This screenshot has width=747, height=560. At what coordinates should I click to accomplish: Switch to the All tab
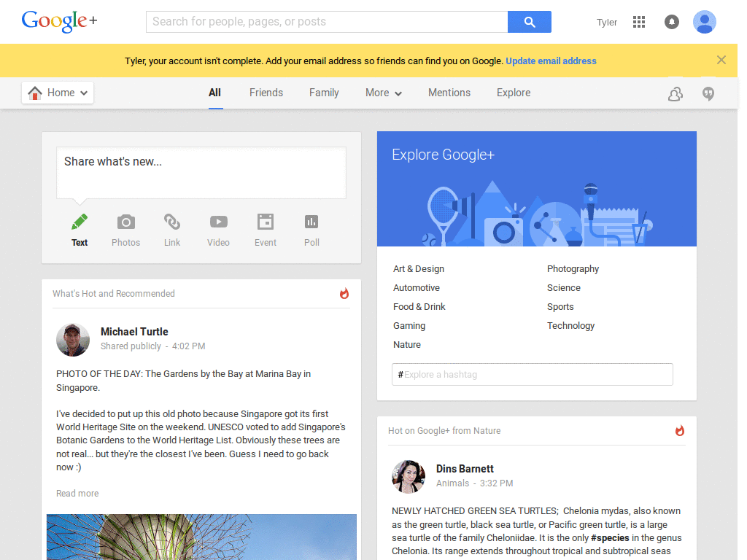coord(215,93)
